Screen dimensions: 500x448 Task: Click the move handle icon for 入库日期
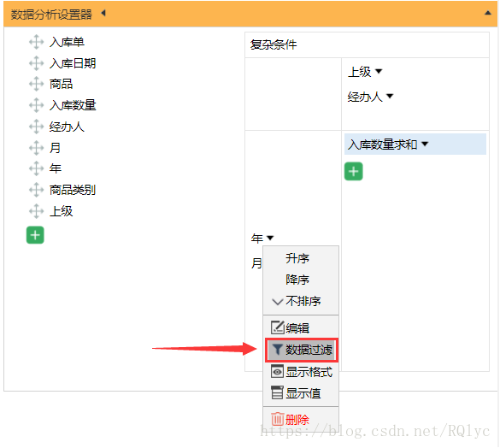click(37, 63)
